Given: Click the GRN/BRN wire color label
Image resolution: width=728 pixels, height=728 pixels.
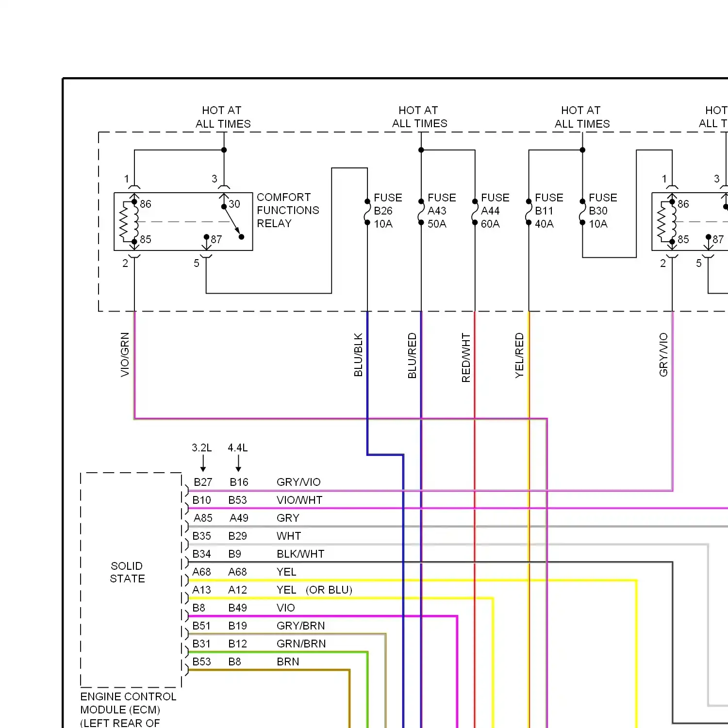Looking at the screenshot, I should (x=301, y=644).
